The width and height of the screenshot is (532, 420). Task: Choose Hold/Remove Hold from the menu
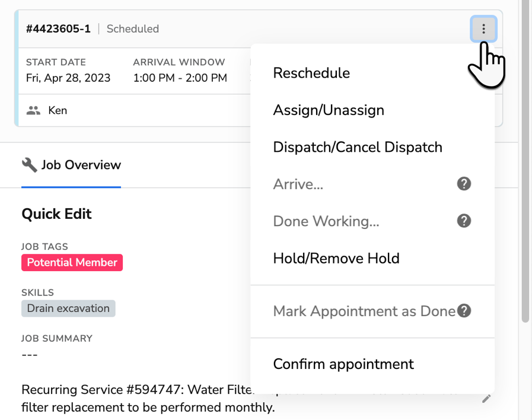coord(336,257)
